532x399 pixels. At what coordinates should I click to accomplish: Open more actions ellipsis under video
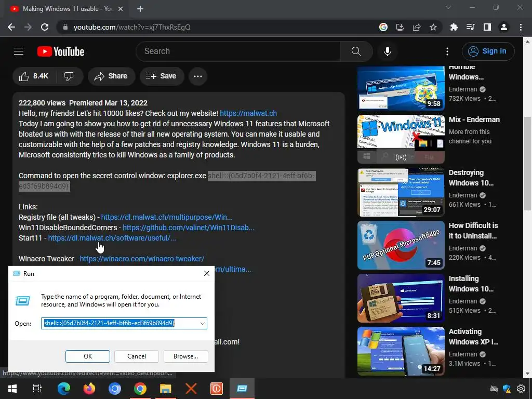pyautogui.click(x=198, y=76)
